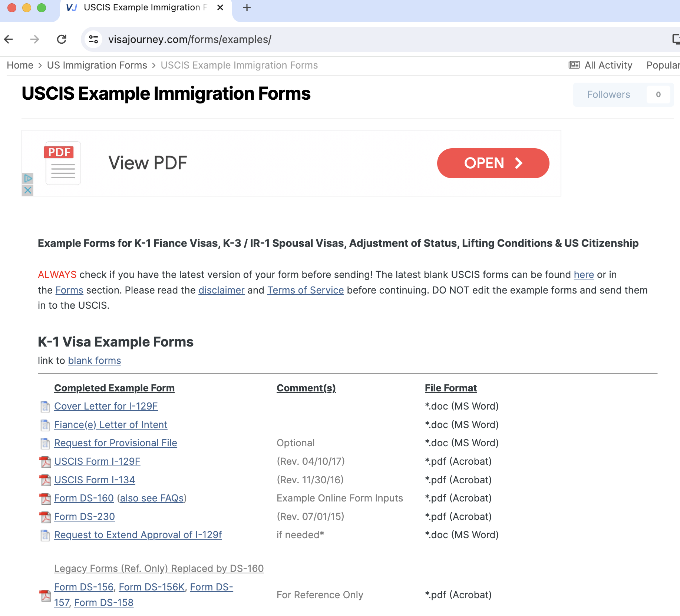680x616 pixels.
Task: Open site information icon in address bar
Action: coord(93,39)
